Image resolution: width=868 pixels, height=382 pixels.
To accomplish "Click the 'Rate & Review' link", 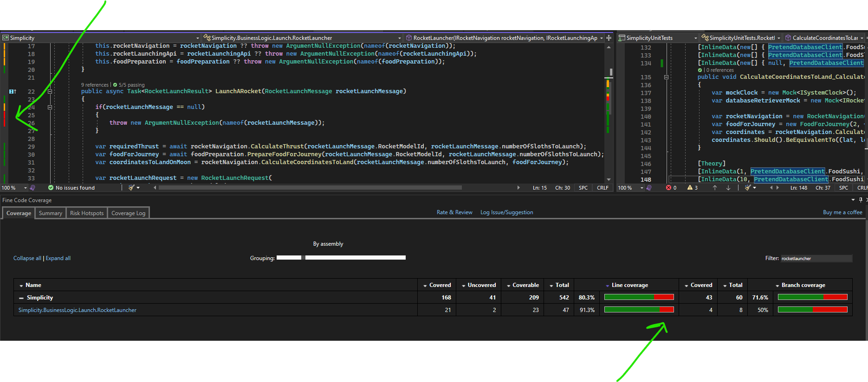I will [454, 212].
